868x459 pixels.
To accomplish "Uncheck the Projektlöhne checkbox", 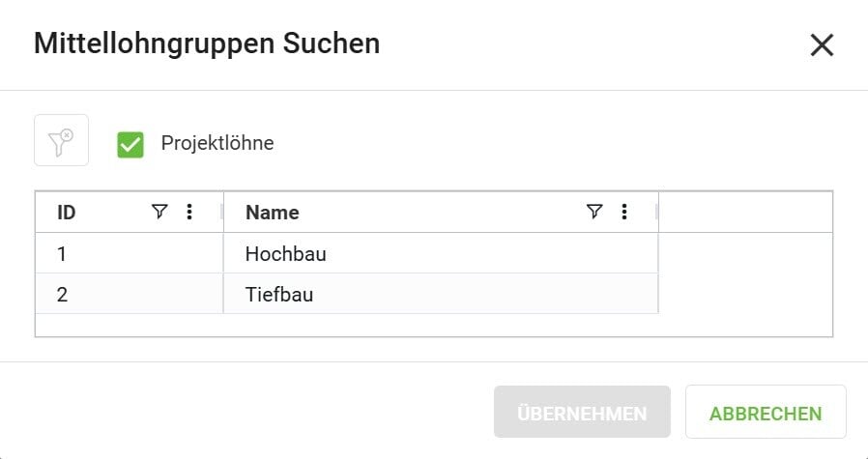I will point(130,144).
